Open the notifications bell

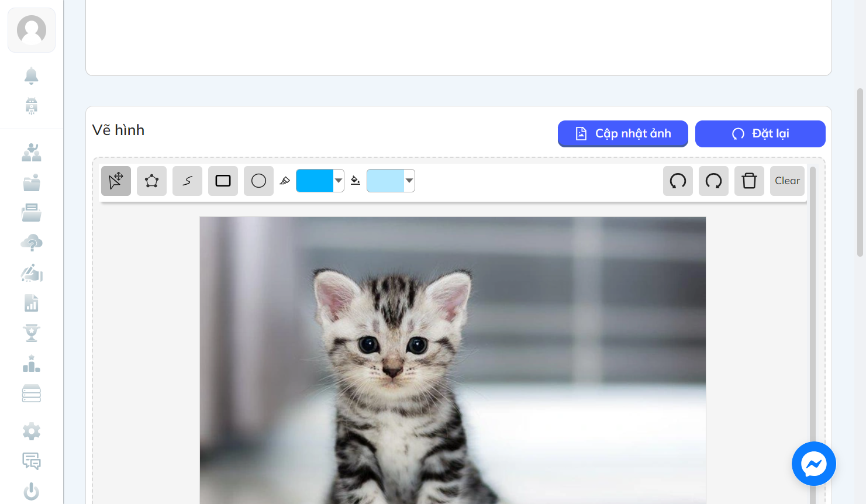[x=32, y=75]
